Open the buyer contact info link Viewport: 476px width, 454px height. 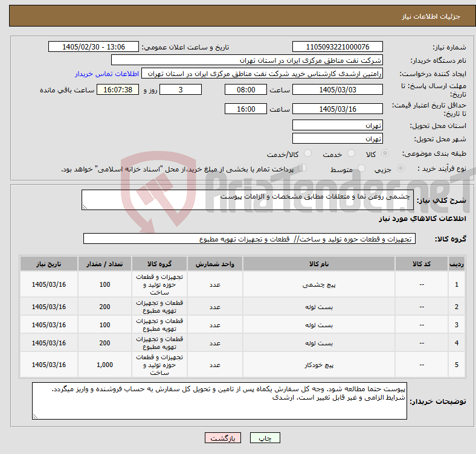(107, 74)
